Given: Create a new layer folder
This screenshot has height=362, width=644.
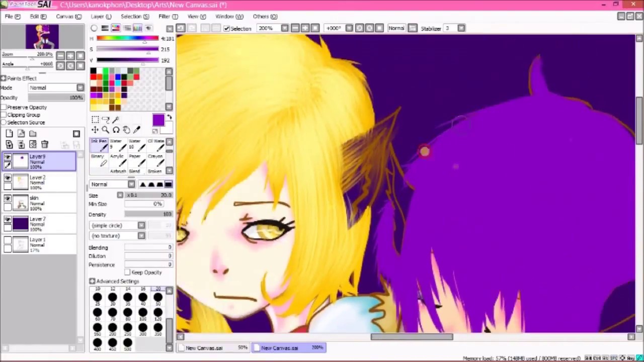Looking at the screenshot, I should click(x=33, y=134).
